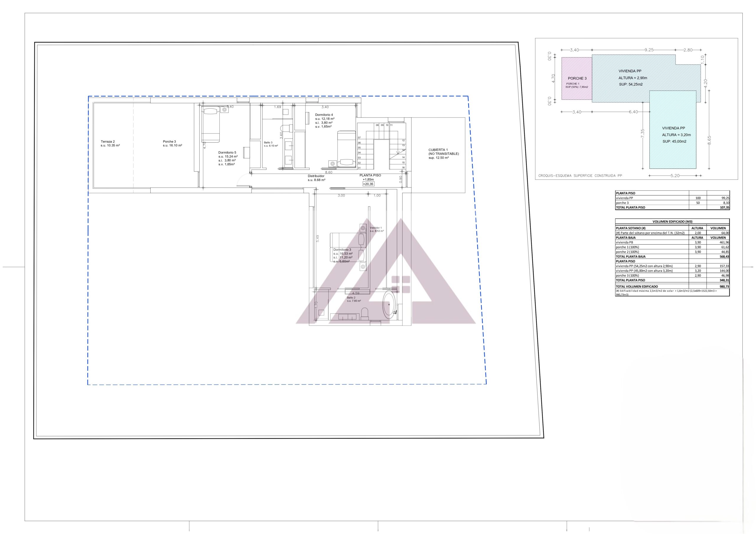The height and width of the screenshot is (534, 756).
Task: Click stair step number 16
Action: point(403,167)
